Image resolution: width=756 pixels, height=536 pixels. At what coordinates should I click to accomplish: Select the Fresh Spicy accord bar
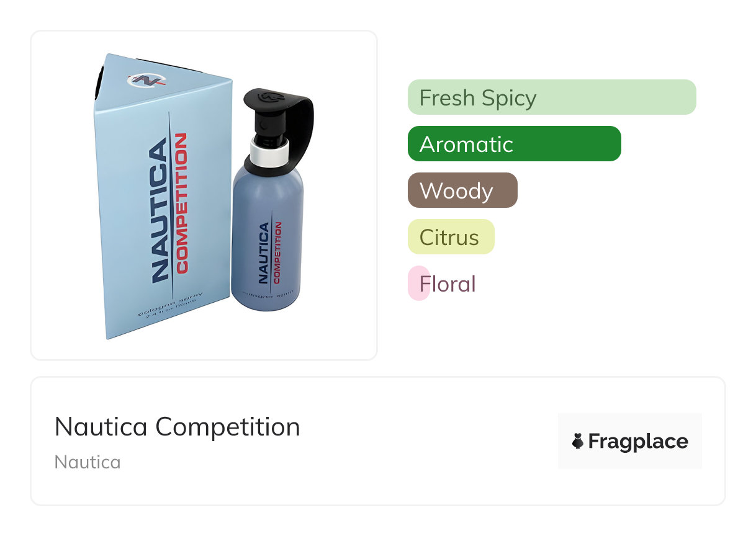[x=551, y=97]
